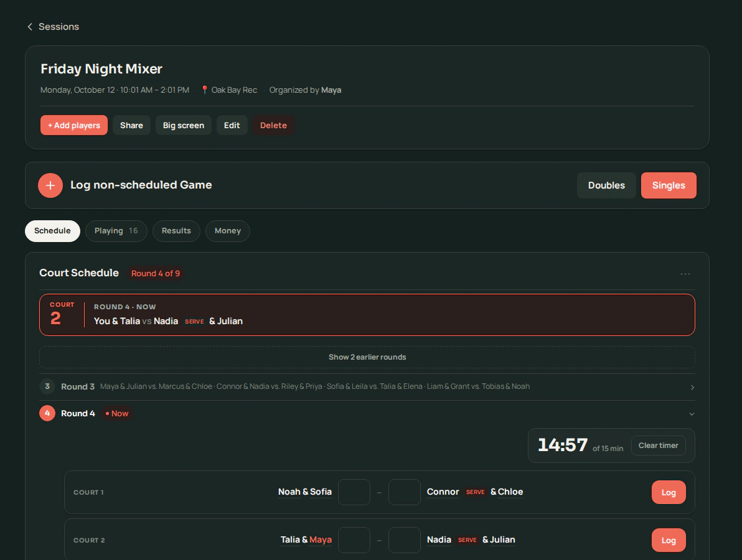This screenshot has height=560, width=742.
Task: Click the Round 4 of 9 badge
Action: pos(156,273)
